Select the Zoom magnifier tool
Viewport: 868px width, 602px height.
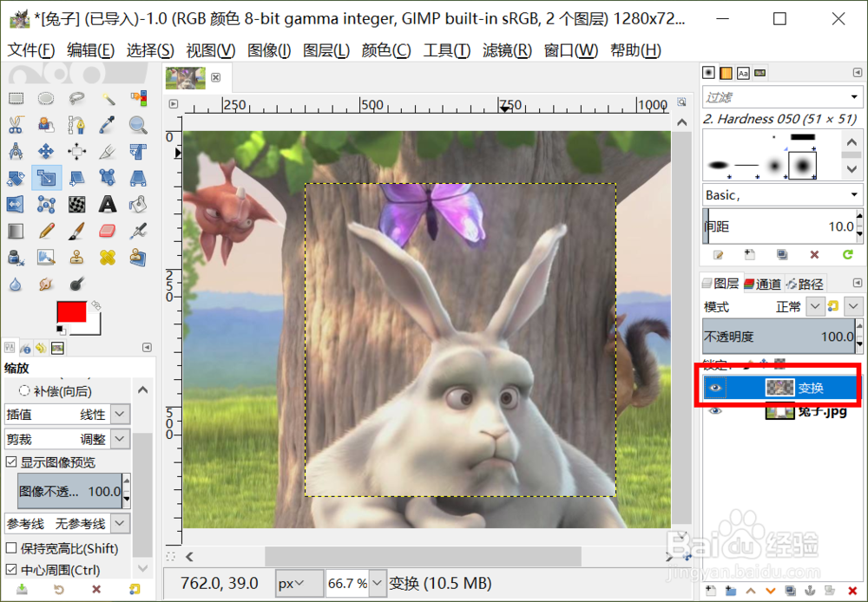point(138,125)
